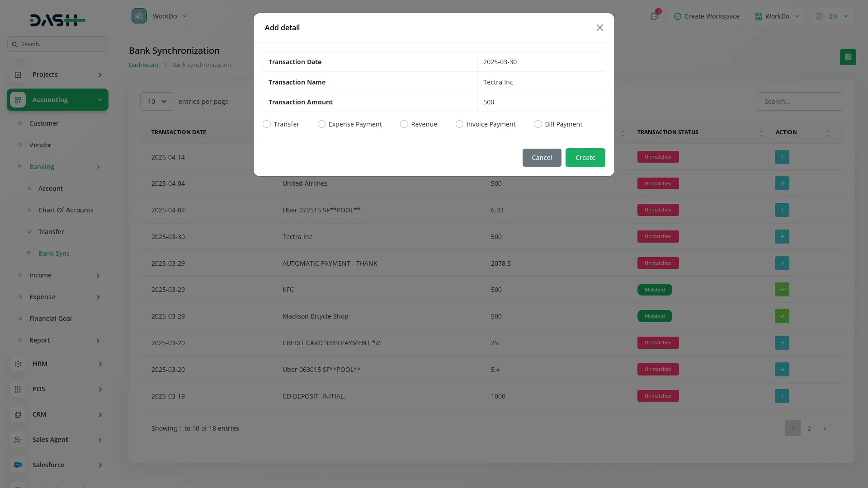Click the chat messages icon in header
Image resolution: width=868 pixels, height=488 pixels.
[x=654, y=16]
